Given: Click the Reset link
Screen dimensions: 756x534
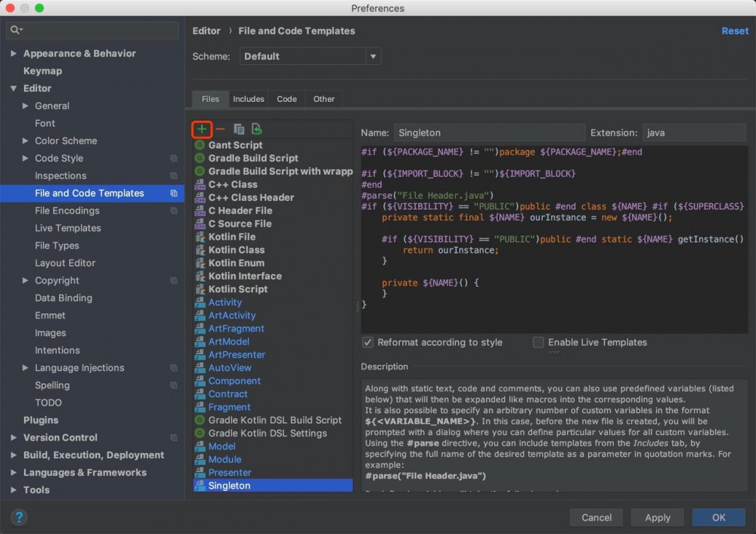Looking at the screenshot, I should point(735,31).
